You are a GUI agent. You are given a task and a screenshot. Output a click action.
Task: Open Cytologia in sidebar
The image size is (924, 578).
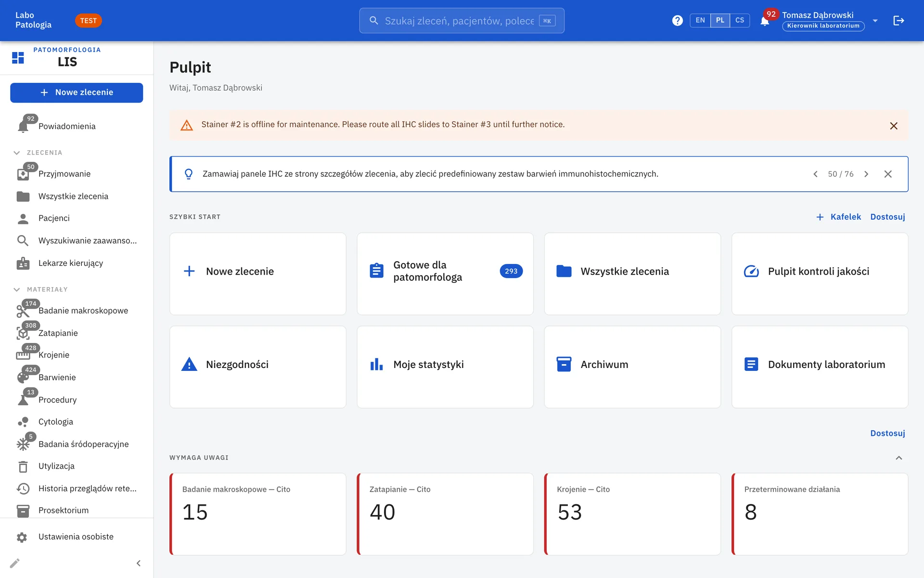(77, 422)
